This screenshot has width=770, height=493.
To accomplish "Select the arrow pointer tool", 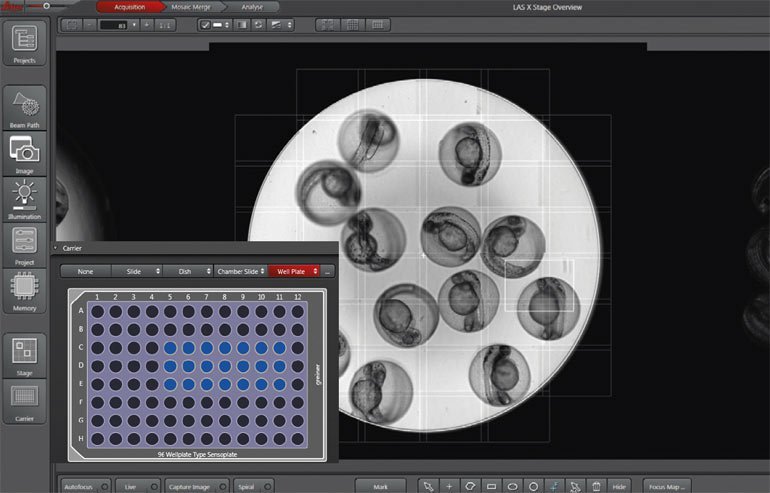I will click(428, 486).
